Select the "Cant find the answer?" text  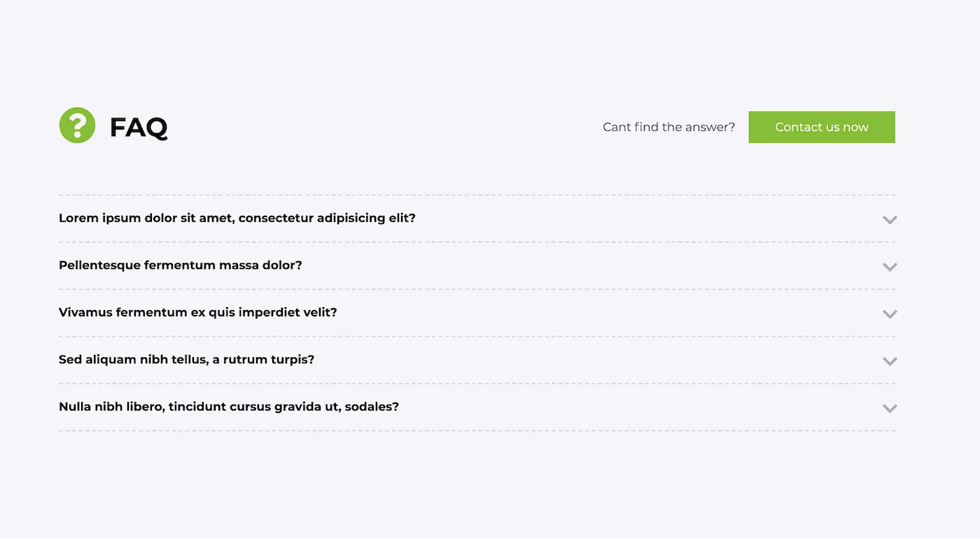coord(668,127)
